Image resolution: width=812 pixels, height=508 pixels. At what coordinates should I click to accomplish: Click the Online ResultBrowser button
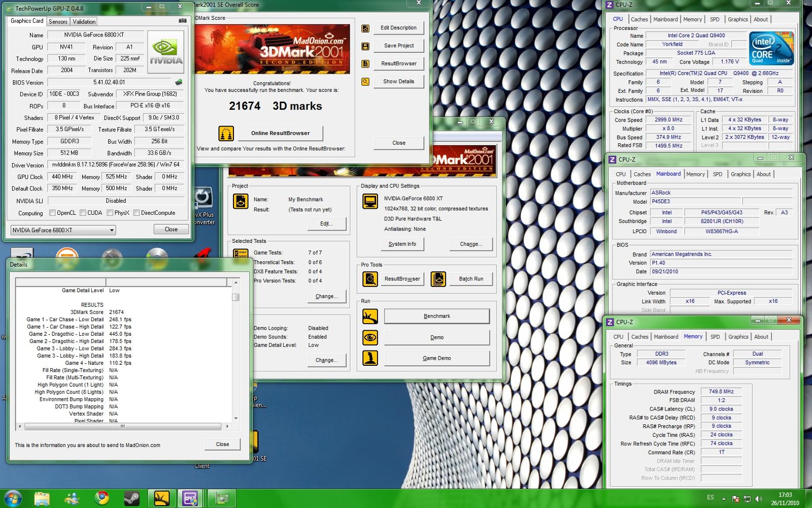[280, 133]
